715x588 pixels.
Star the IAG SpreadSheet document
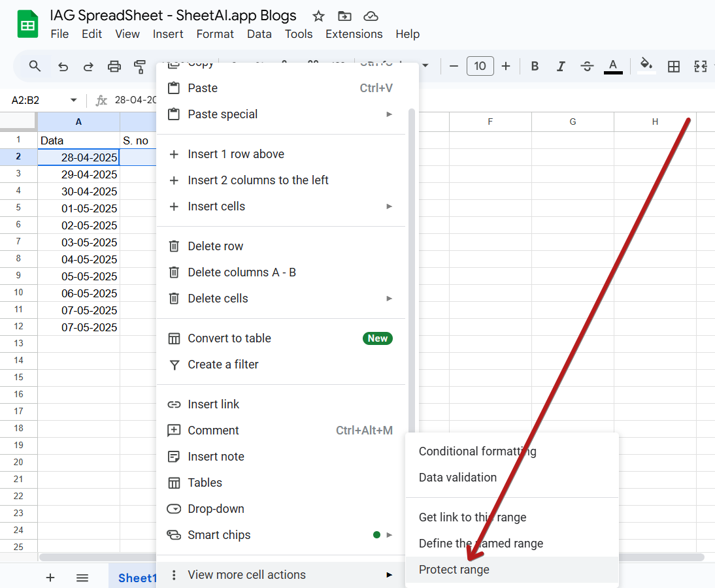click(318, 16)
